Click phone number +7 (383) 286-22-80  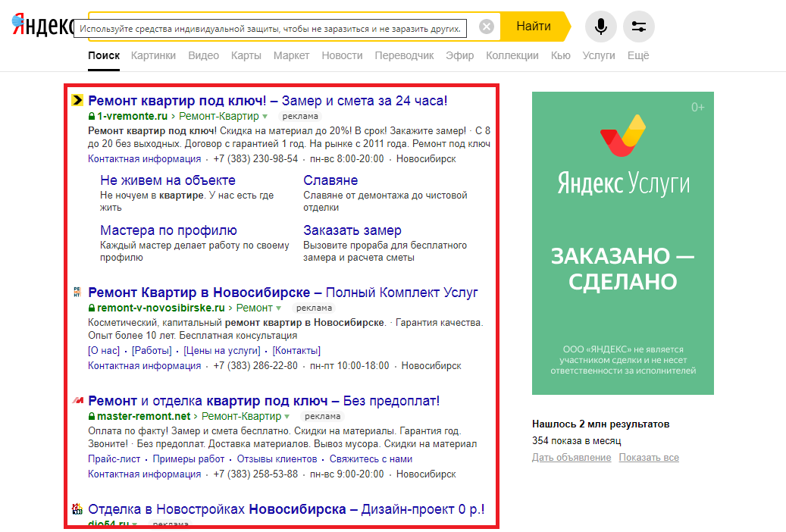255,365
